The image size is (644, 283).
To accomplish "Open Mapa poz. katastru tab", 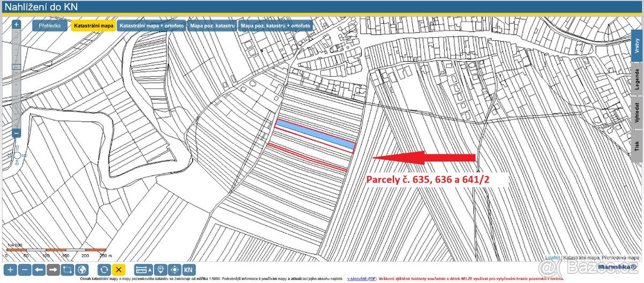I will point(212,26).
